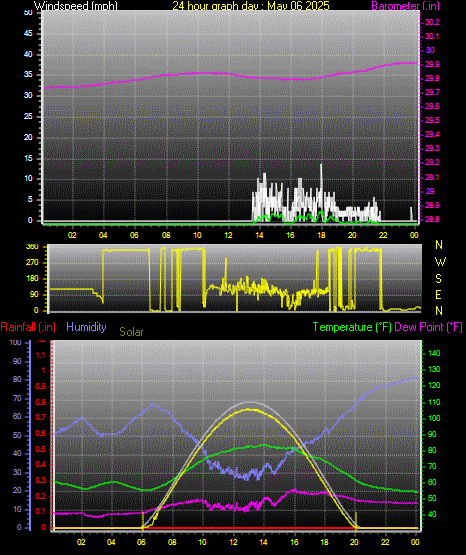The height and width of the screenshot is (555, 466).
Task: Click the Temperature (°F) legend label
Action: [352, 327]
